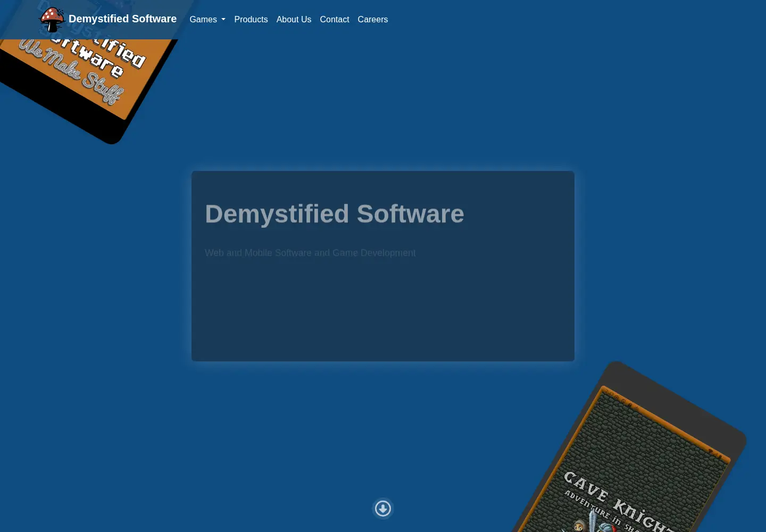
Task: Open the Products page
Action: [x=251, y=19]
